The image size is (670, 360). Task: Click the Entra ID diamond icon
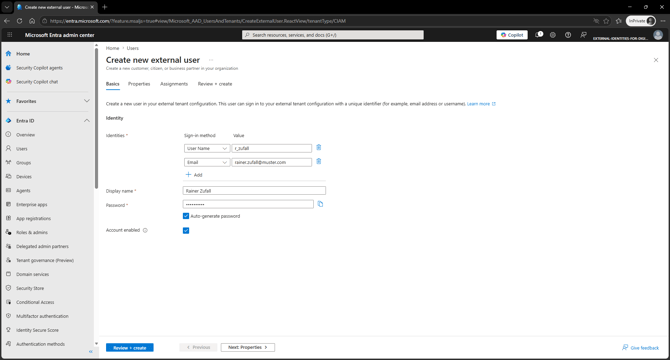(x=9, y=121)
